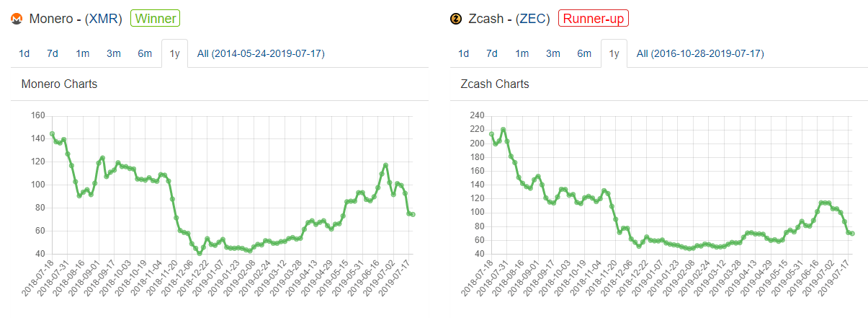Click the red Runner-up badge
The height and width of the screenshot is (318, 868).
(x=593, y=19)
